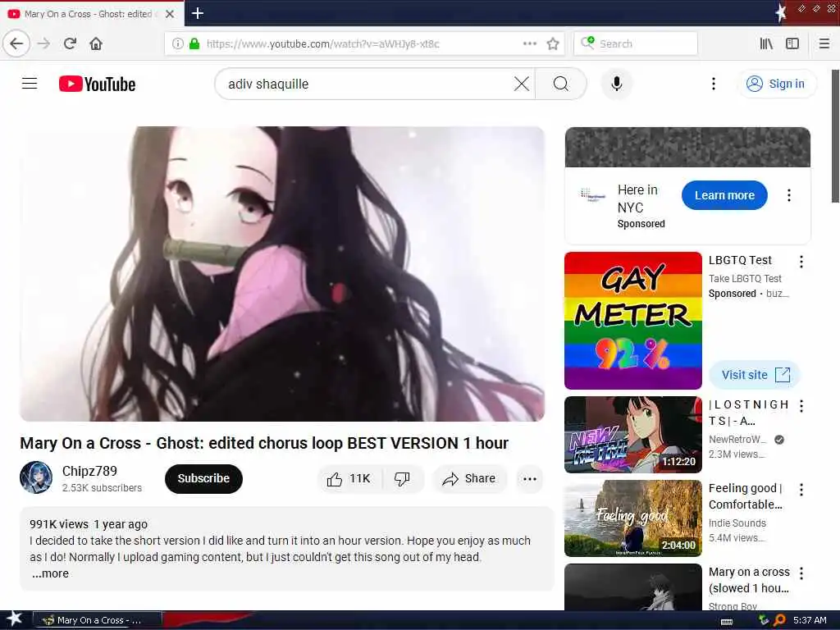Go back with the browser back arrow
Viewport: 840px width, 630px height.
click(16, 43)
